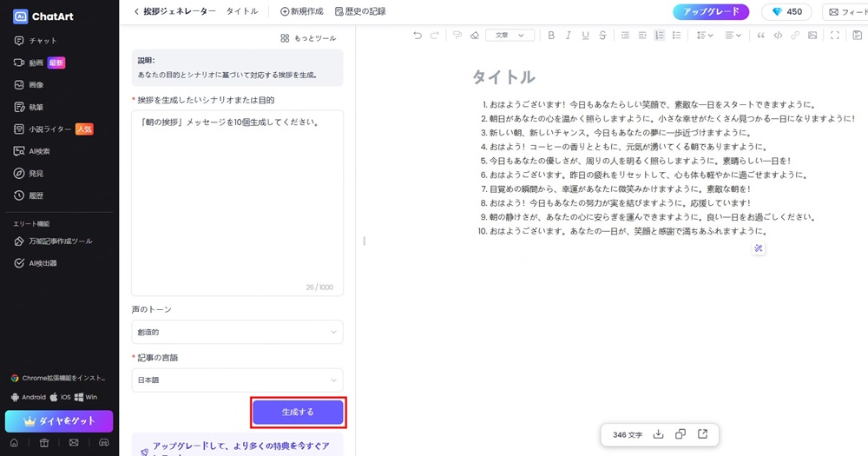Toggle bold formatting
Viewport: 868px width, 456px height.
click(550, 36)
